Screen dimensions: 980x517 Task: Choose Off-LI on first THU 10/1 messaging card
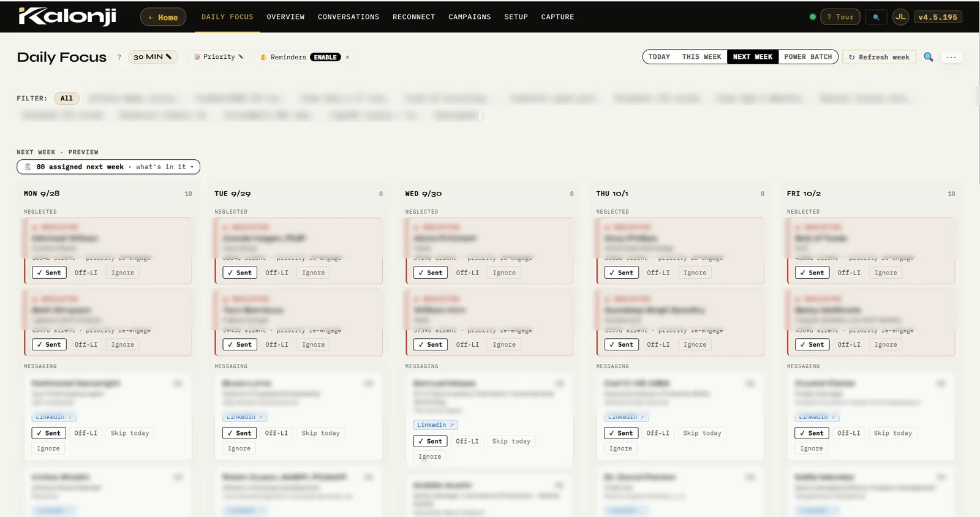point(658,433)
